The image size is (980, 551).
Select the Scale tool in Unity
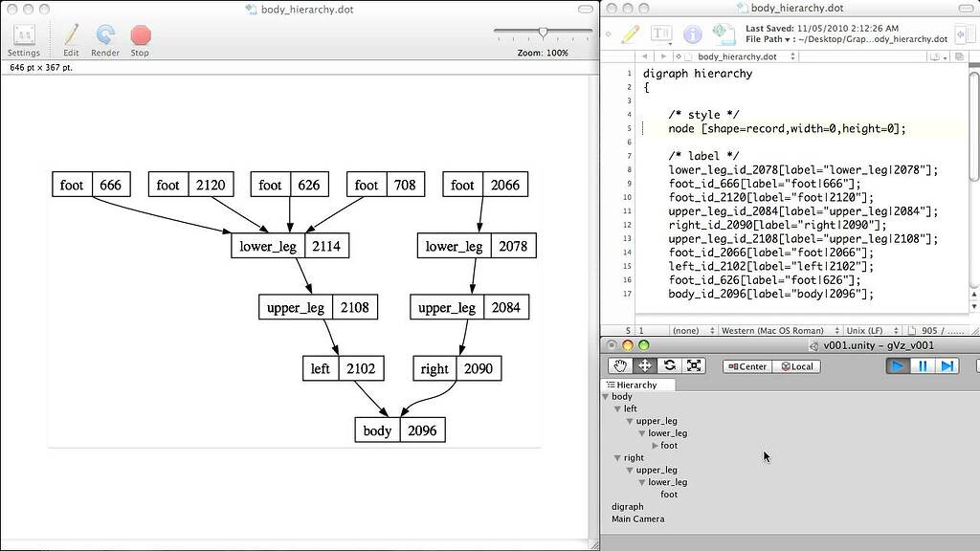pos(693,364)
